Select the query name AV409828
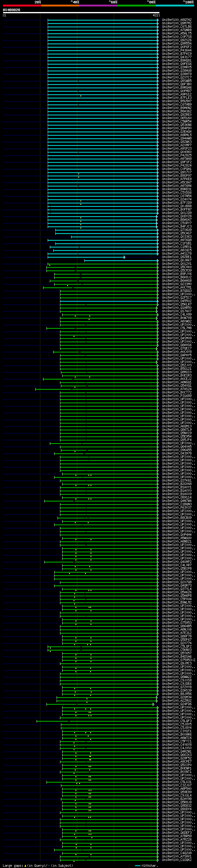This screenshot has width=197, height=868. (x=11, y=10)
